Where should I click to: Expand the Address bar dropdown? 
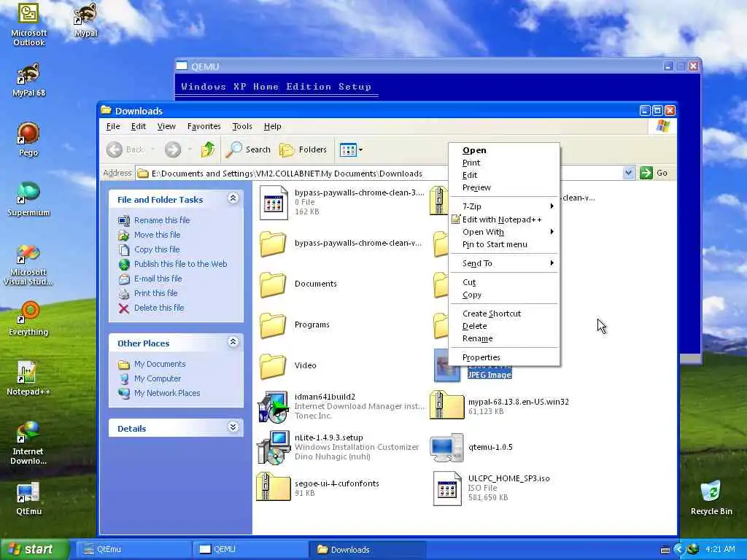tap(628, 173)
